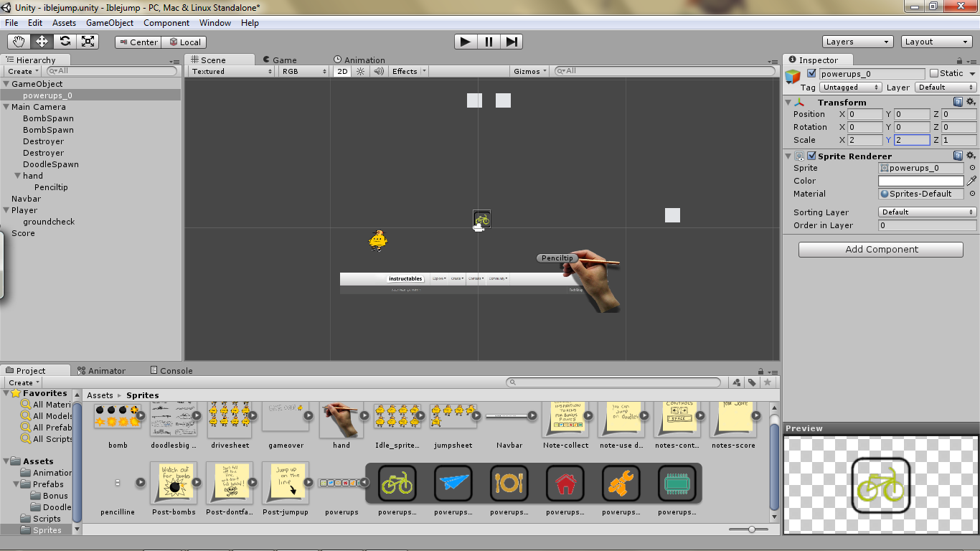Toggle the Local coordinate space button
Image resolution: width=980 pixels, height=551 pixels.
click(x=184, y=42)
